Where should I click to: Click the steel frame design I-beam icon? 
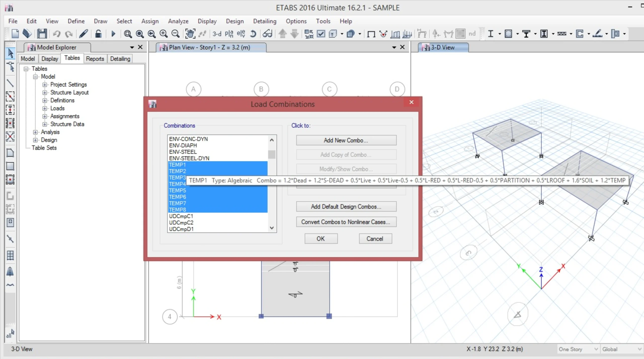pos(490,34)
